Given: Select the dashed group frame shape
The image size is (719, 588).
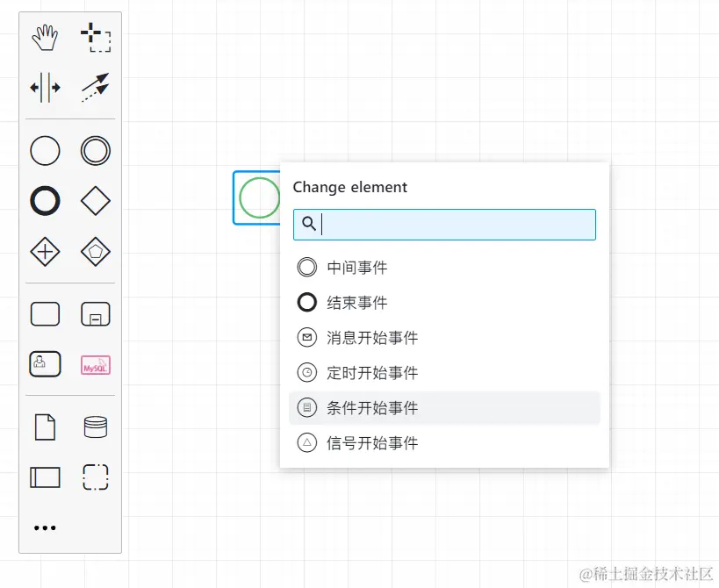Looking at the screenshot, I should (95, 477).
